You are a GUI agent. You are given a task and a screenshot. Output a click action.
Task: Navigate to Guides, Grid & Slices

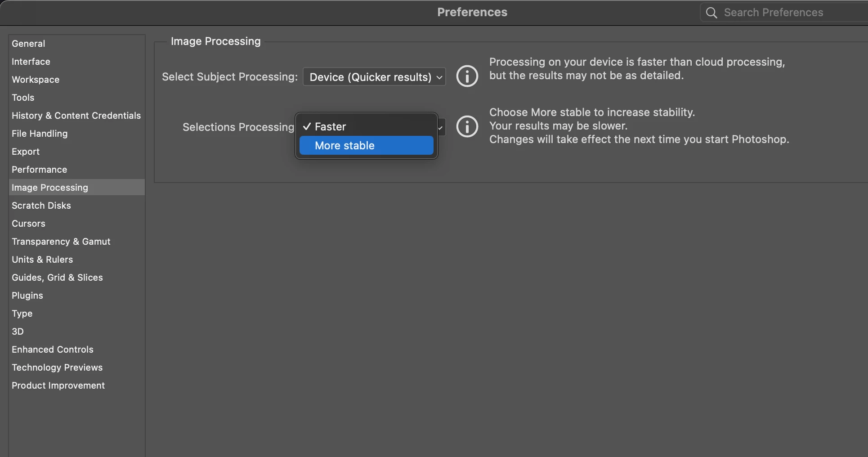57,278
